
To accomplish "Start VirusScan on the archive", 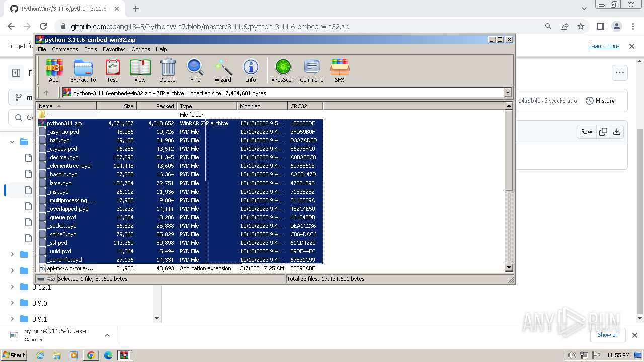I will [283, 70].
